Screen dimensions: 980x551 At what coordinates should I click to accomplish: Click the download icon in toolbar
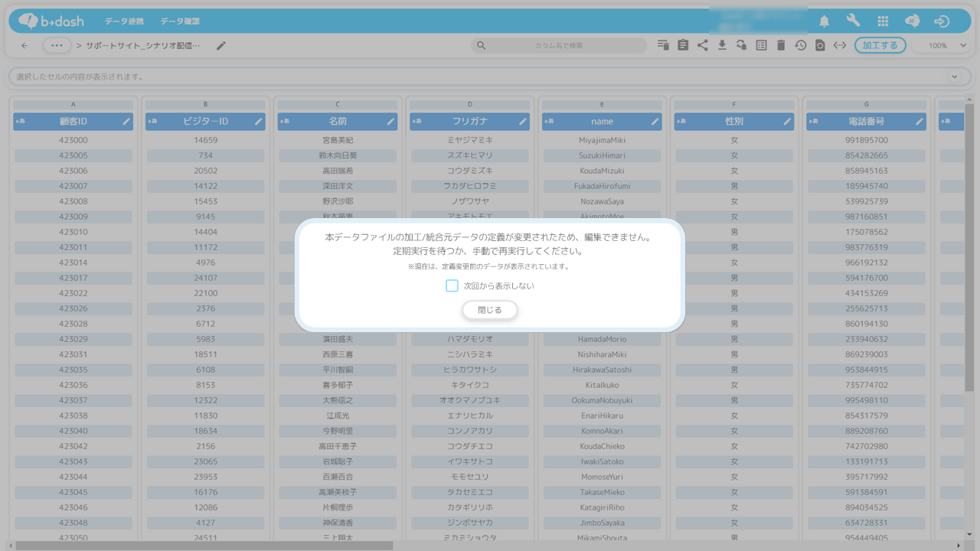pyautogui.click(x=722, y=45)
